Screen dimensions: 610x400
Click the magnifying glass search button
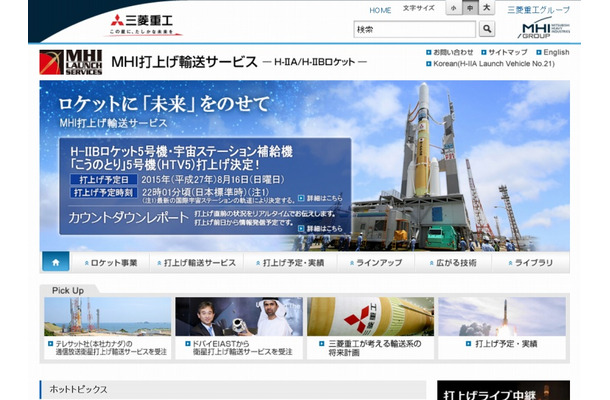click(487, 29)
